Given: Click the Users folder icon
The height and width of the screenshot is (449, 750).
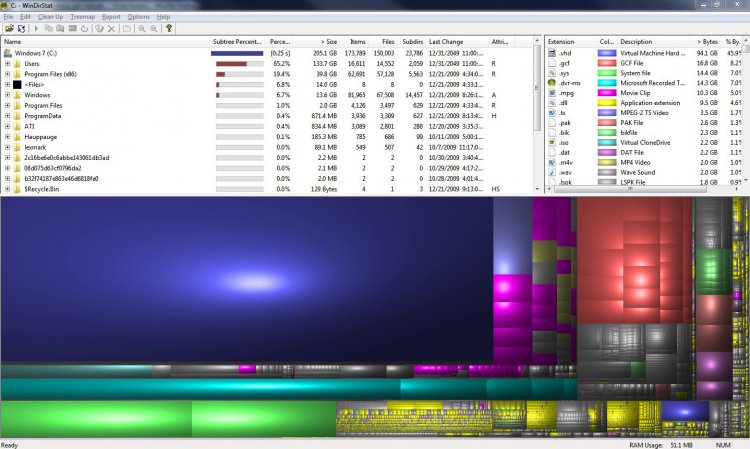Looking at the screenshot, I should pyautogui.click(x=17, y=64).
